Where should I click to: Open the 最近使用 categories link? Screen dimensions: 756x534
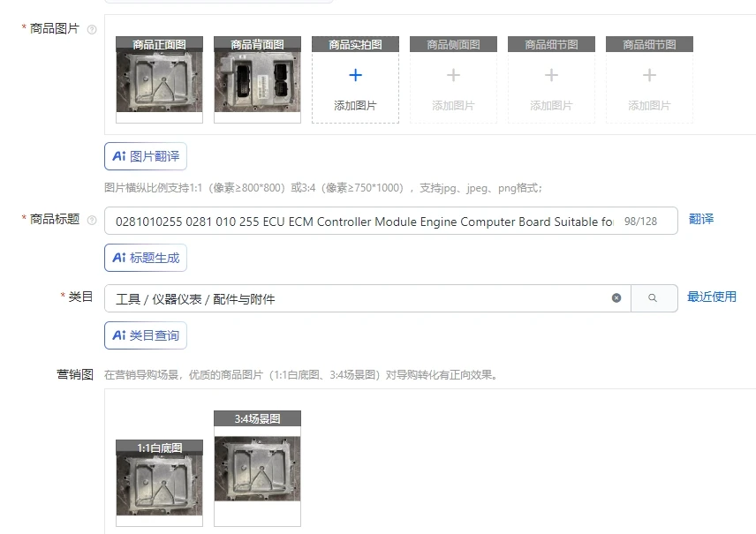(712, 297)
